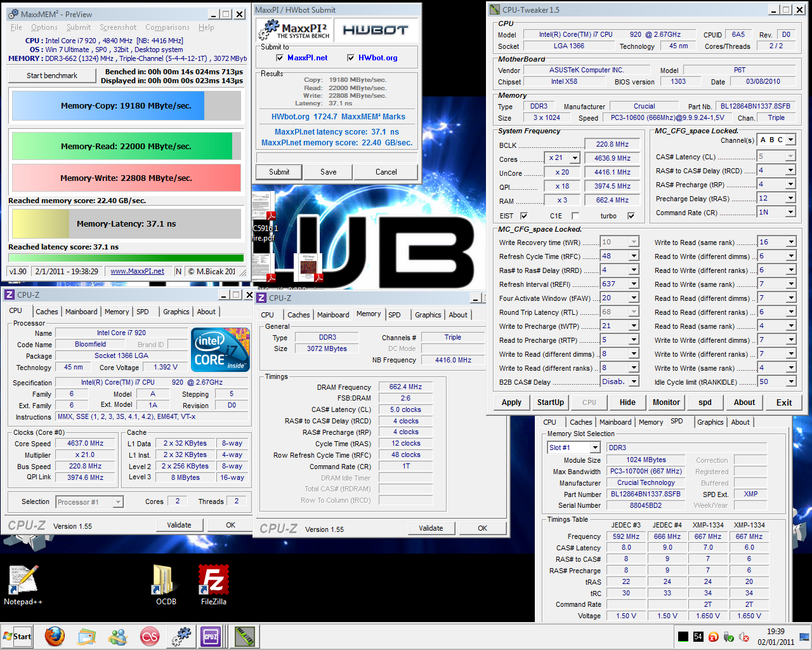Open the Windows Start menu

point(17,636)
